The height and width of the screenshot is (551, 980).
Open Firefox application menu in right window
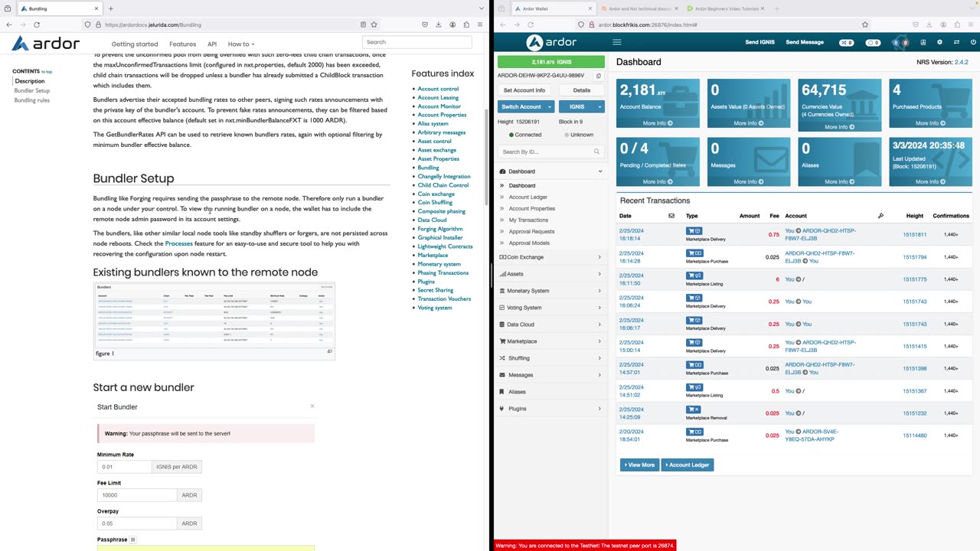pyautogui.click(x=971, y=24)
